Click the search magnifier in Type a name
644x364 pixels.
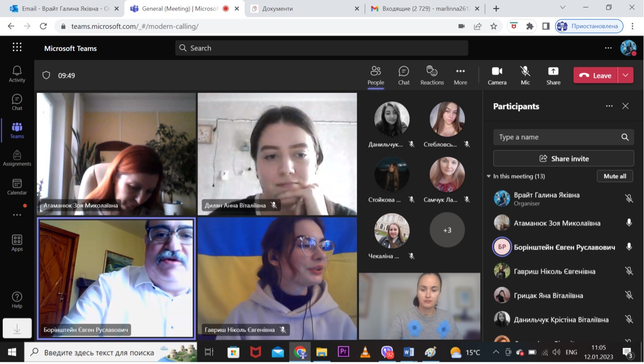tap(625, 137)
